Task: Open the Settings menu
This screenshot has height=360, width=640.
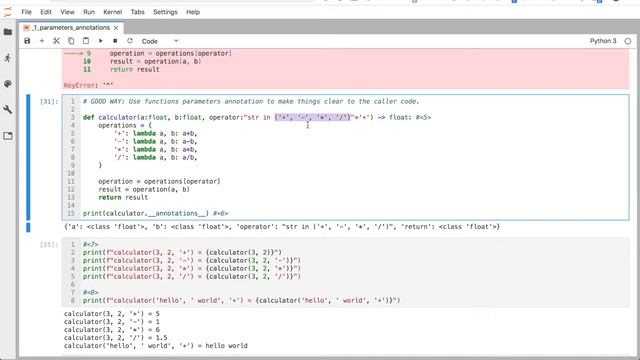Action: 165,12
